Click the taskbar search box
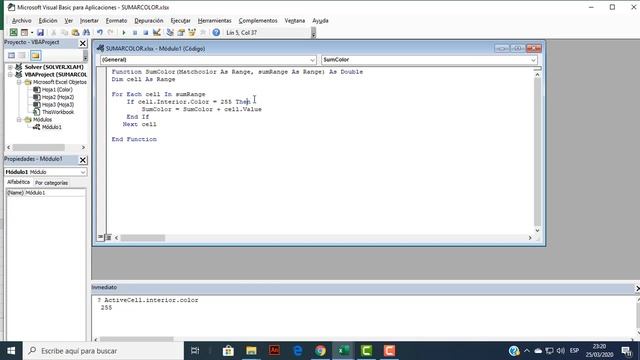The height and width of the screenshot is (360, 640). point(103,351)
